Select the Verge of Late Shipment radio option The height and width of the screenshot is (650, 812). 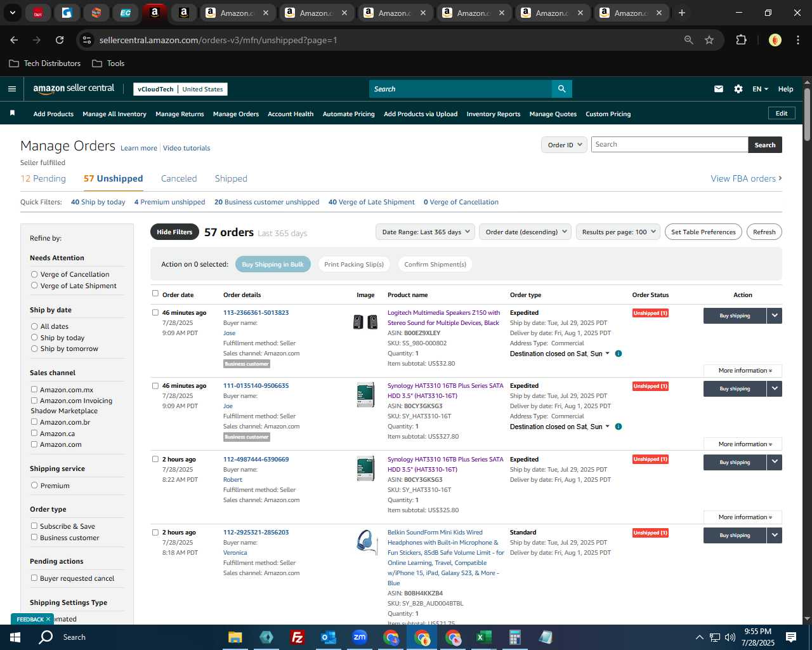pyautogui.click(x=34, y=286)
